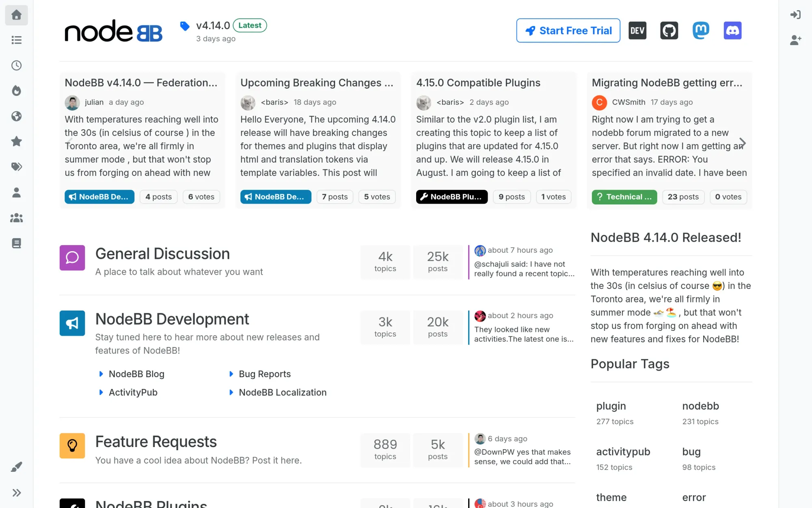Click NodeBB Plu... category badge
812x508 pixels.
pyautogui.click(x=452, y=197)
